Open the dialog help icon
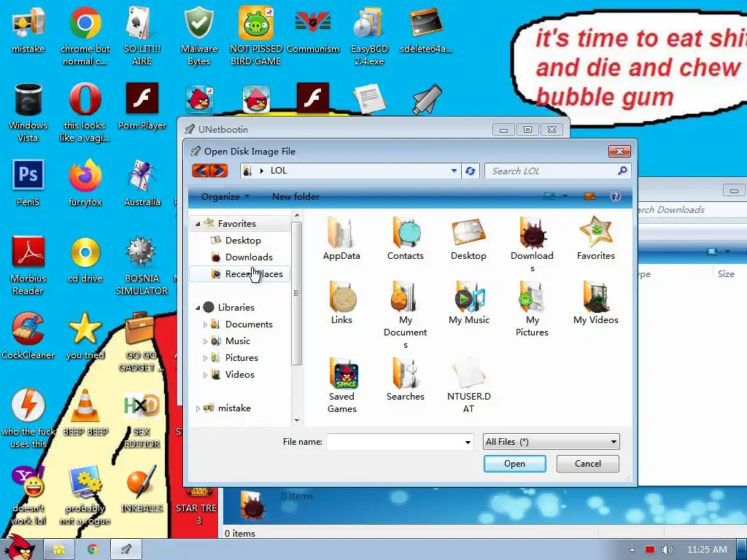 click(615, 196)
